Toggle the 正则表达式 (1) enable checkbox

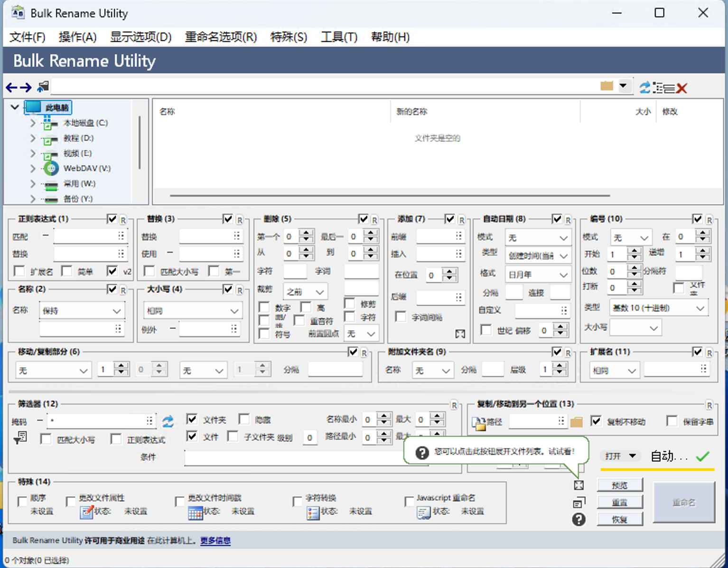tap(112, 219)
